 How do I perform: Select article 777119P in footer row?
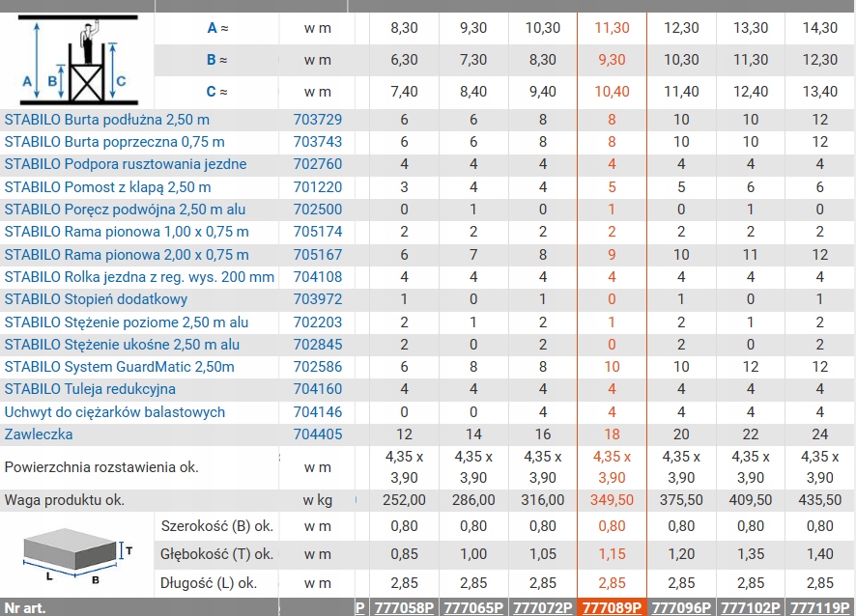click(x=820, y=608)
